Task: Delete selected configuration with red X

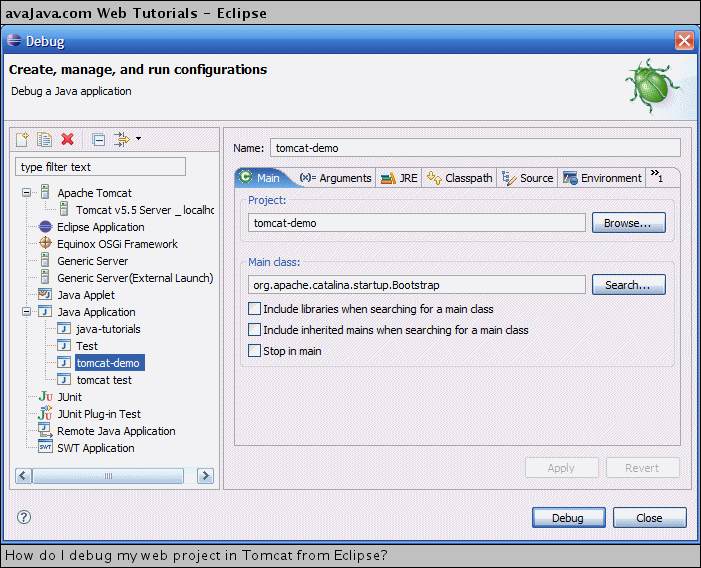Action: (68, 139)
